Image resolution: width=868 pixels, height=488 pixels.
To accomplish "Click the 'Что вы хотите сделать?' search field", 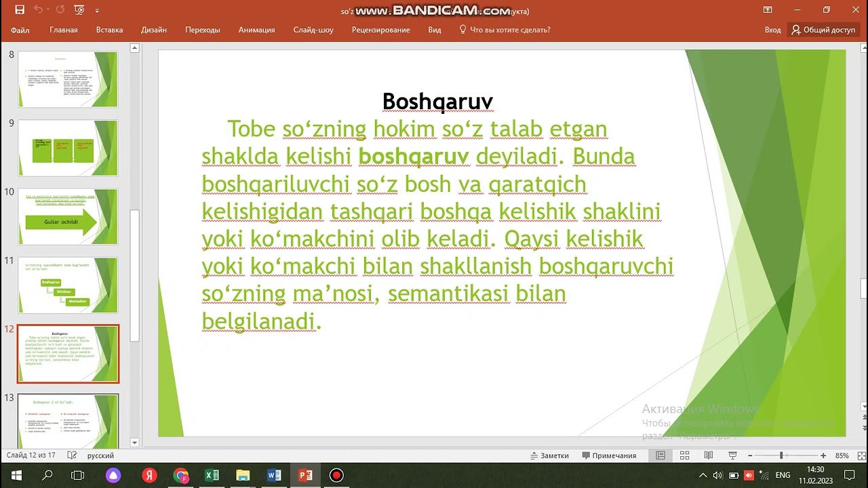I will pos(505,30).
